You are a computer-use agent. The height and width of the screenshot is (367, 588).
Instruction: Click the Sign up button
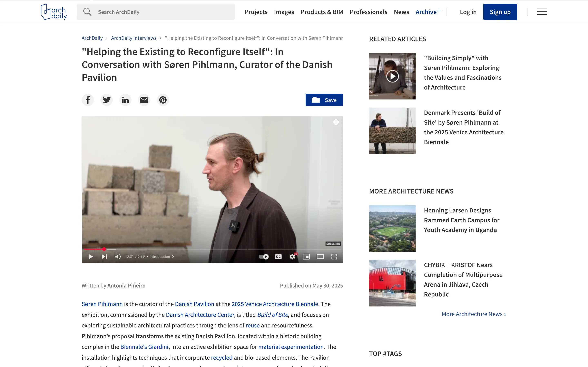tap(500, 12)
